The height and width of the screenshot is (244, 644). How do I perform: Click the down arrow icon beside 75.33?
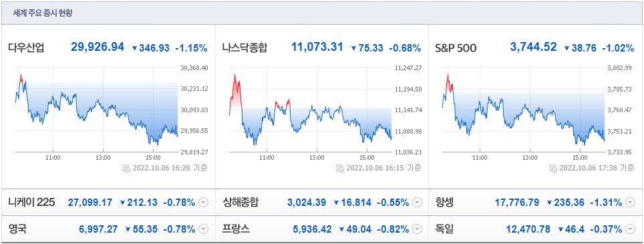coord(353,49)
